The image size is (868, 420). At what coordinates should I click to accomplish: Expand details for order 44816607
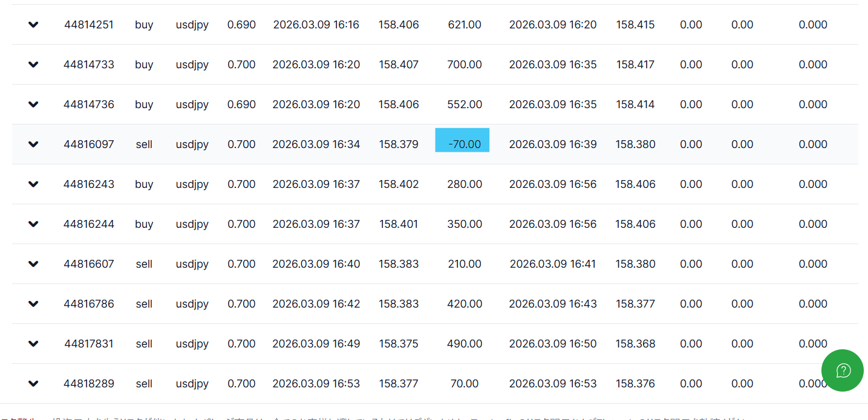click(33, 264)
